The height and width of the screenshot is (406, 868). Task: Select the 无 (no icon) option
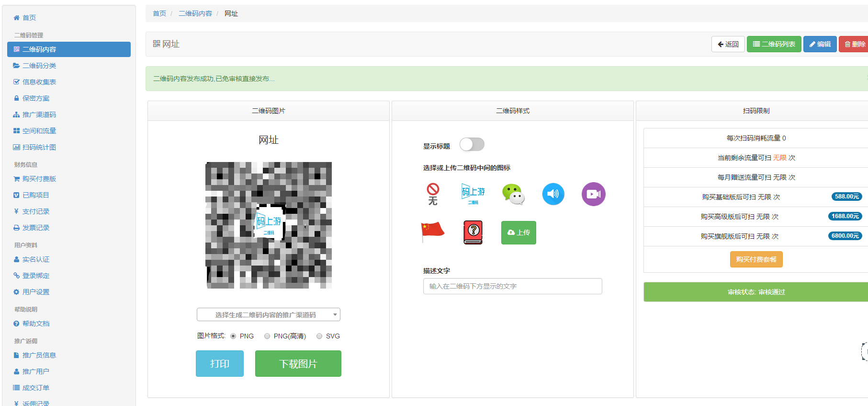[433, 194]
